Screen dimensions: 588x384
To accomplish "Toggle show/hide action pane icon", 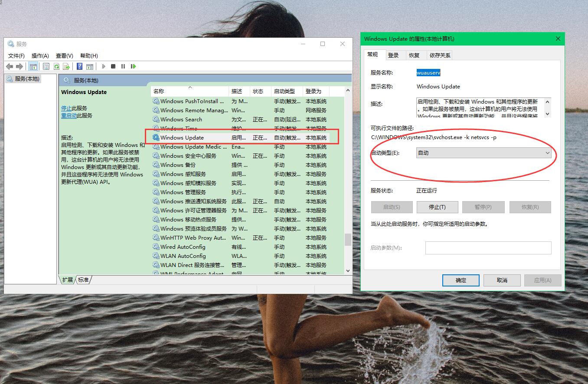I will [x=90, y=66].
